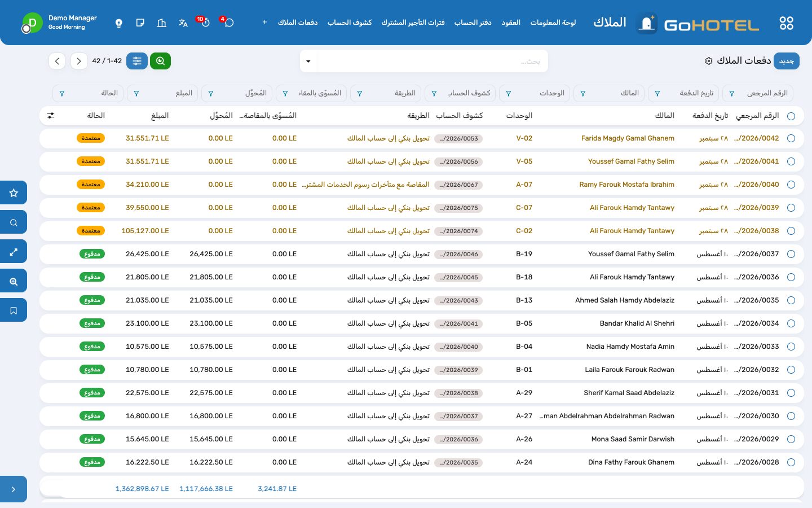Select the row checkbox for 2026/0028
This screenshot has height=508, width=812.
791,462
